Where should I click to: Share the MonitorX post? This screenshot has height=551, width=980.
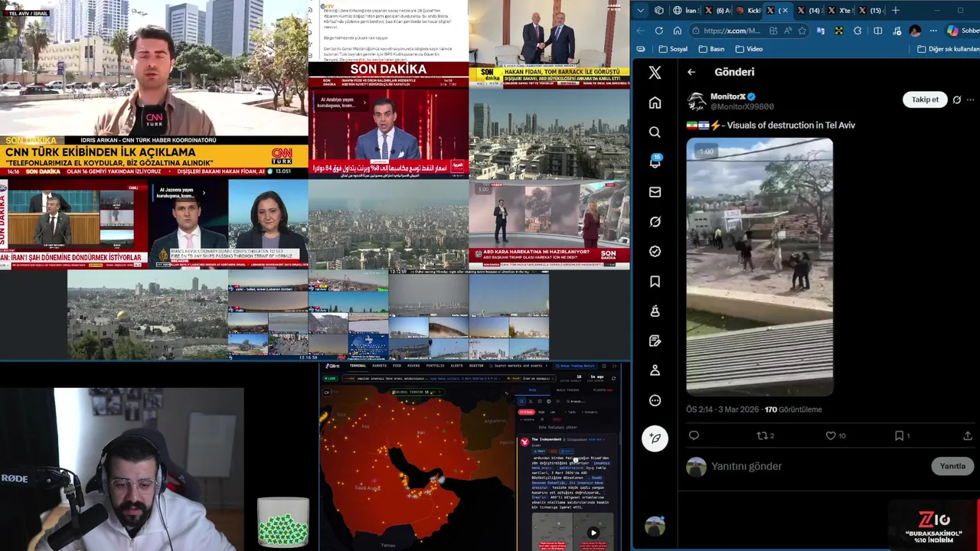click(x=968, y=435)
